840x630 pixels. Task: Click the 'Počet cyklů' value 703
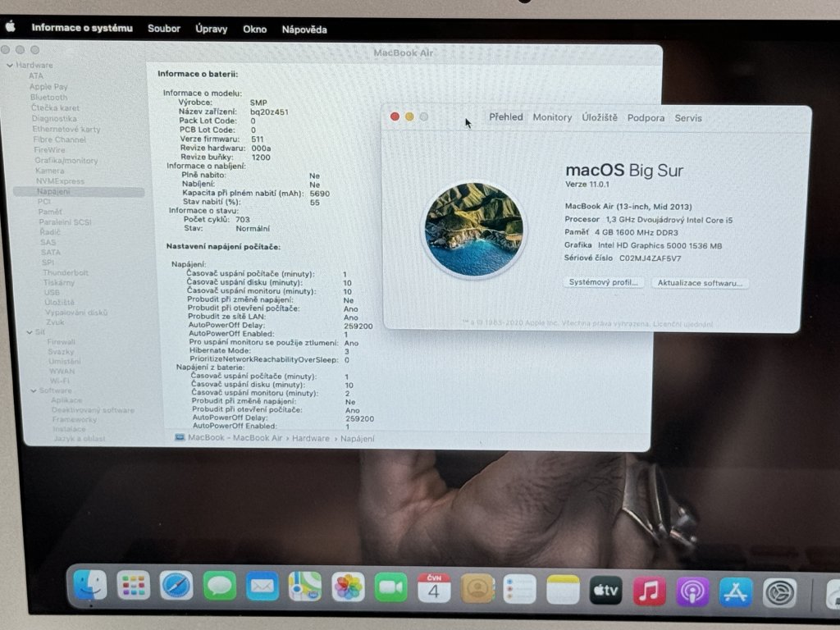click(243, 219)
